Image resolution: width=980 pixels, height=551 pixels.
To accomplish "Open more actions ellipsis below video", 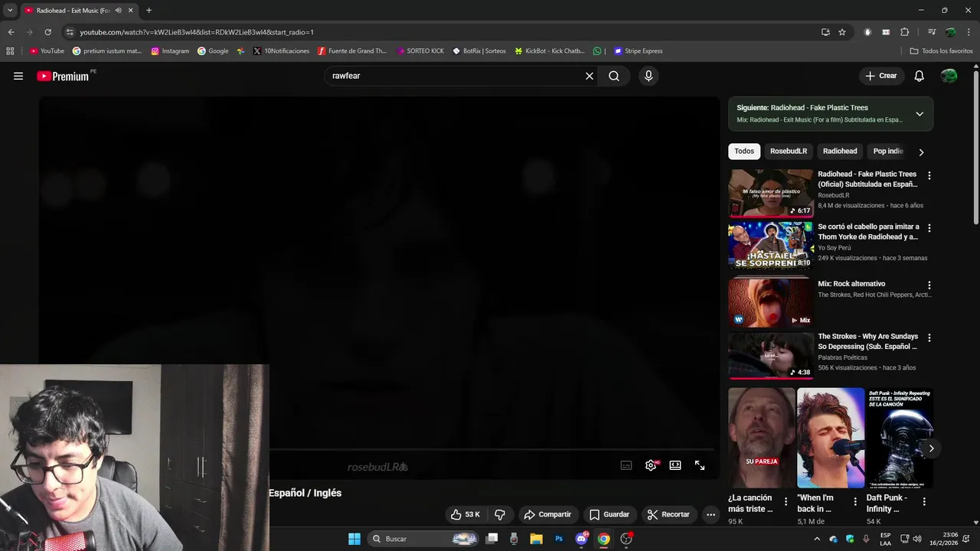I will tap(710, 514).
